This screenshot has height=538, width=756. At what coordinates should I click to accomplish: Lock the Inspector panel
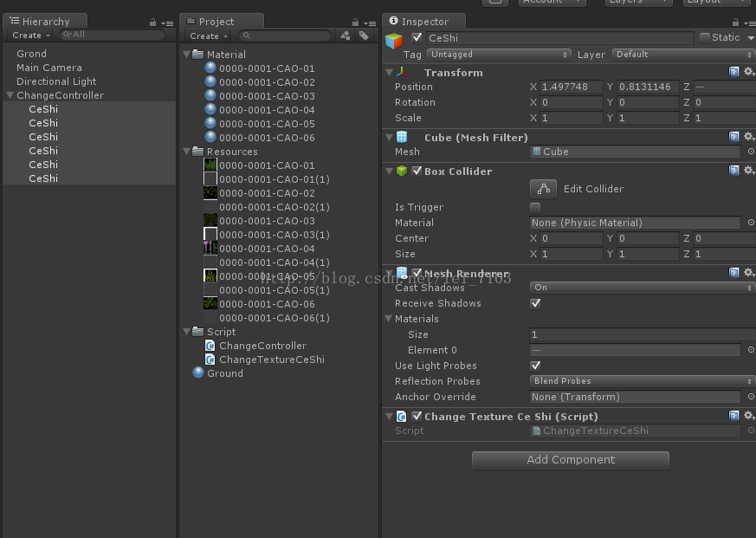point(735,23)
